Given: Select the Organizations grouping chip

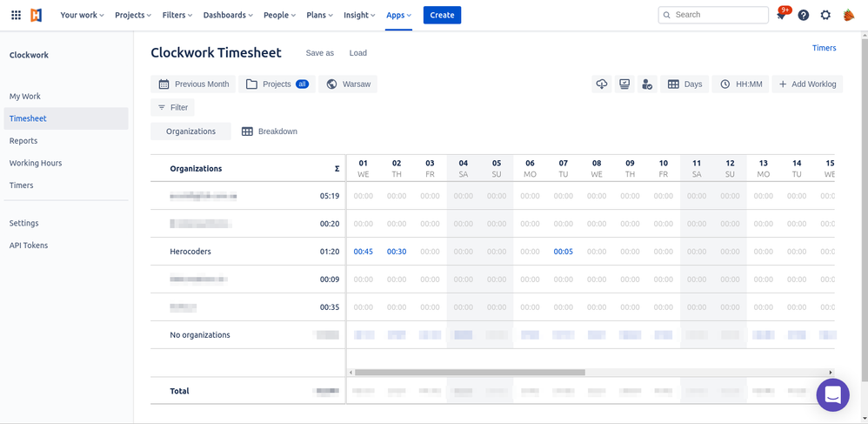Looking at the screenshot, I should click(x=191, y=131).
